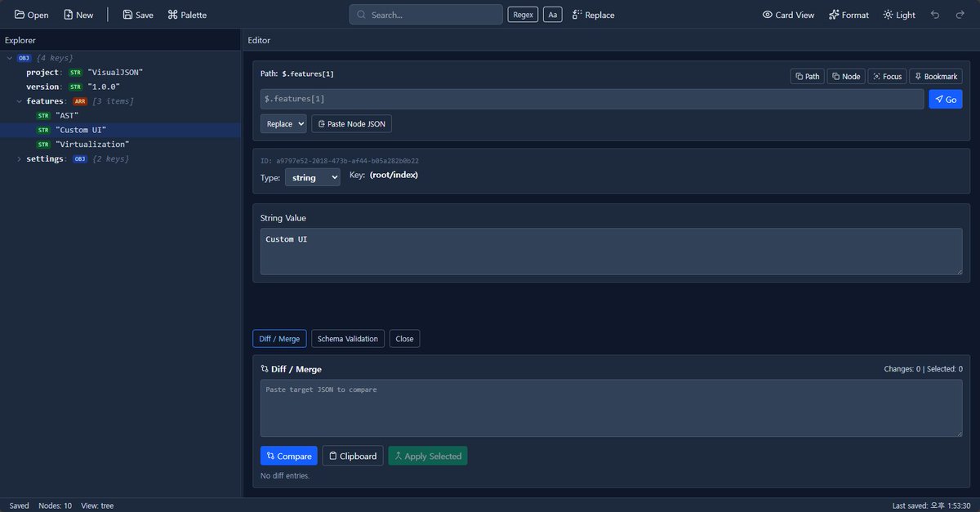The width and height of the screenshot is (980, 512).
Task: Click the OBJ badge on settings
Action: click(80, 158)
